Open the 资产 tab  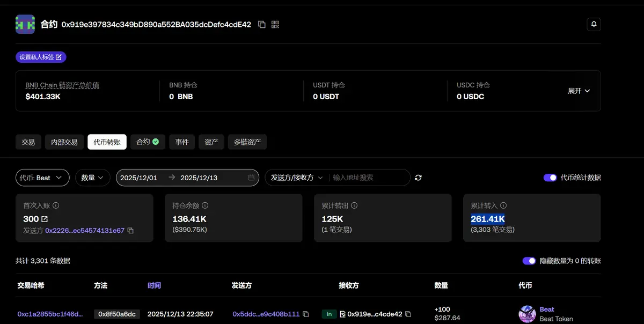coord(211,142)
